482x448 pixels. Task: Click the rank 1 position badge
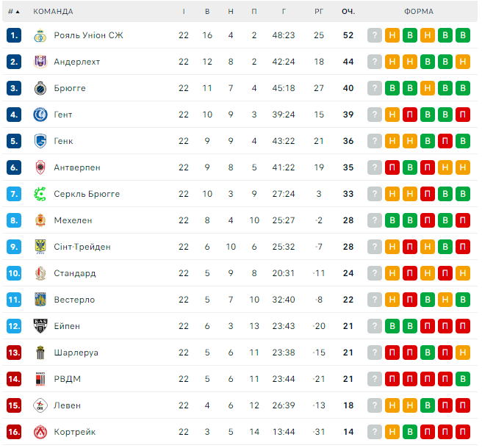[x=14, y=35]
